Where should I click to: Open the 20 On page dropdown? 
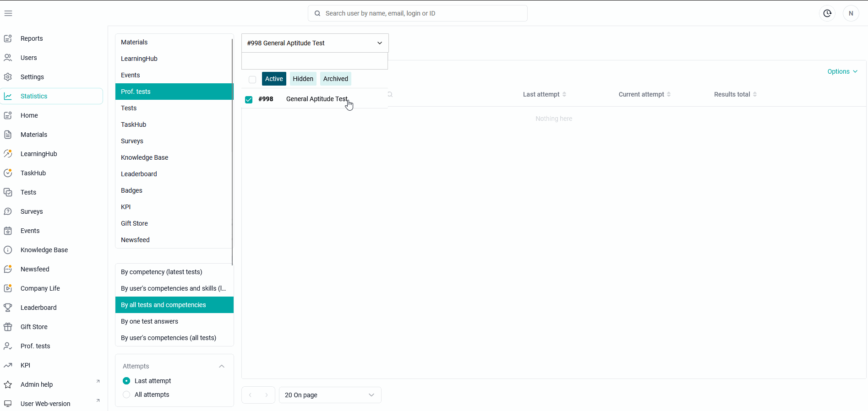330,395
